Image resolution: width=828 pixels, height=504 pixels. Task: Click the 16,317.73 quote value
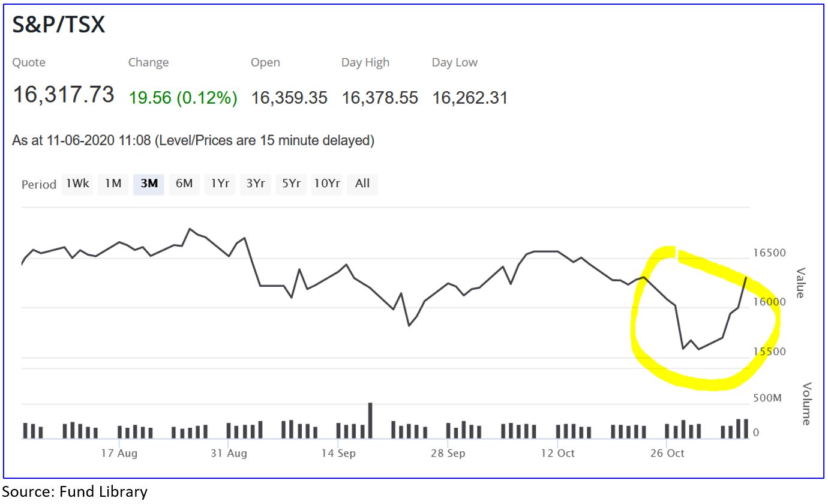(64, 95)
